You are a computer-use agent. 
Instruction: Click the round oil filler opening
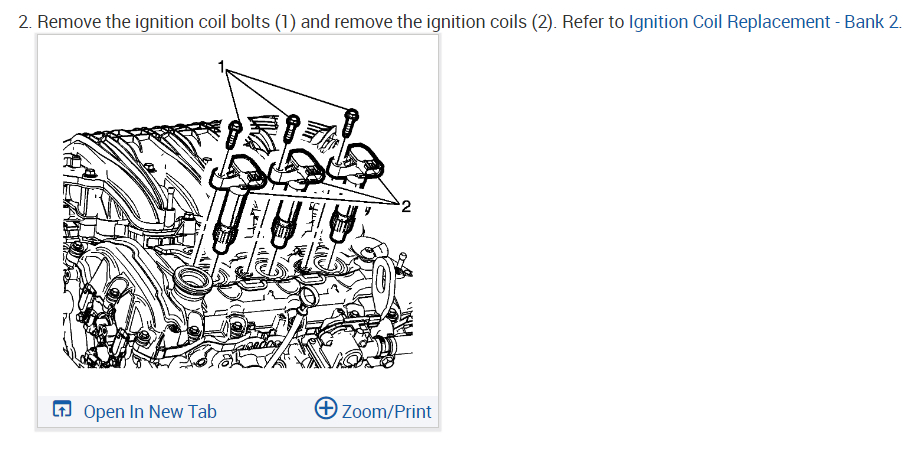click(193, 281)
